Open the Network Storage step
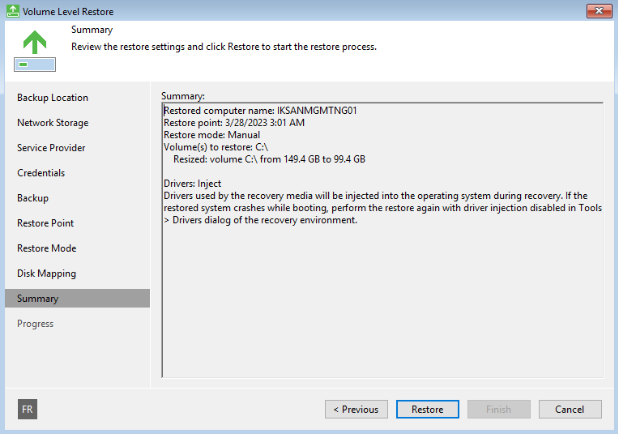Image resolution: width=618 pixels, height=434 pixels. pyautogui.click(x=53, y=123)
